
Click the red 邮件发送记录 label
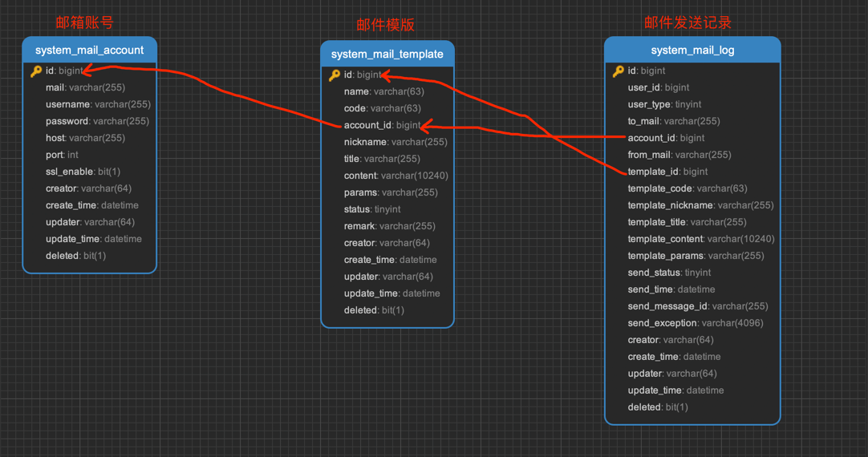coord(688,22)
